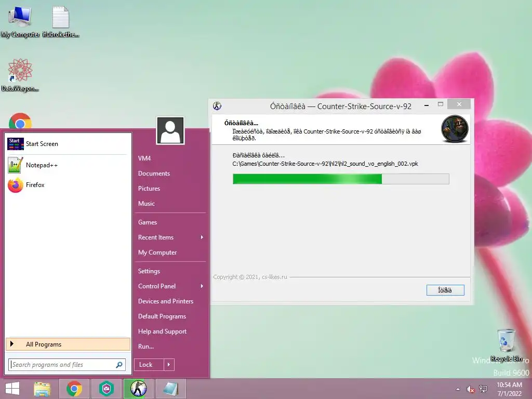
Task: Open Help and Support
Action: [x=162, y=331]
